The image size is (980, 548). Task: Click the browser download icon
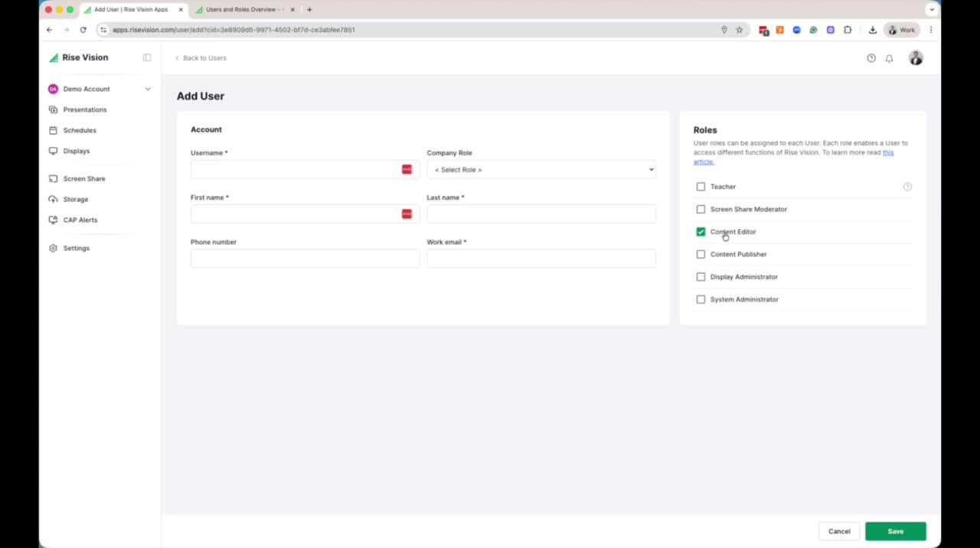pos(872,30)
